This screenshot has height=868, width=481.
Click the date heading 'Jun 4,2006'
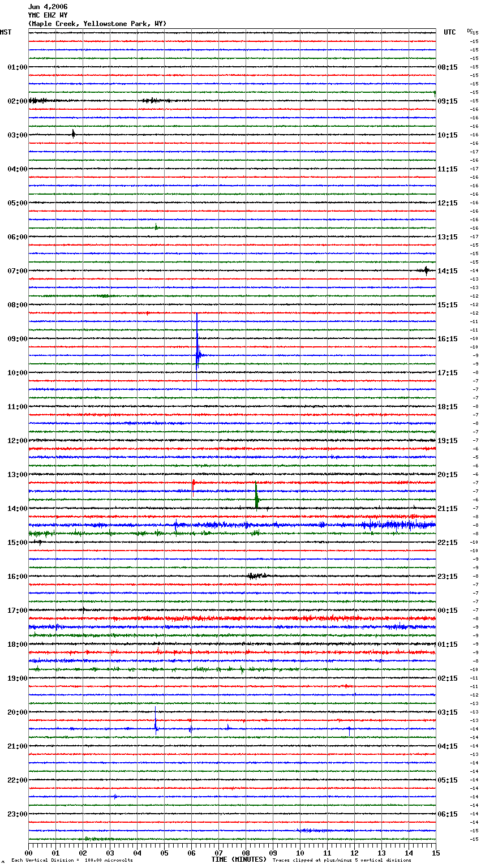click(x=48, y=7)
